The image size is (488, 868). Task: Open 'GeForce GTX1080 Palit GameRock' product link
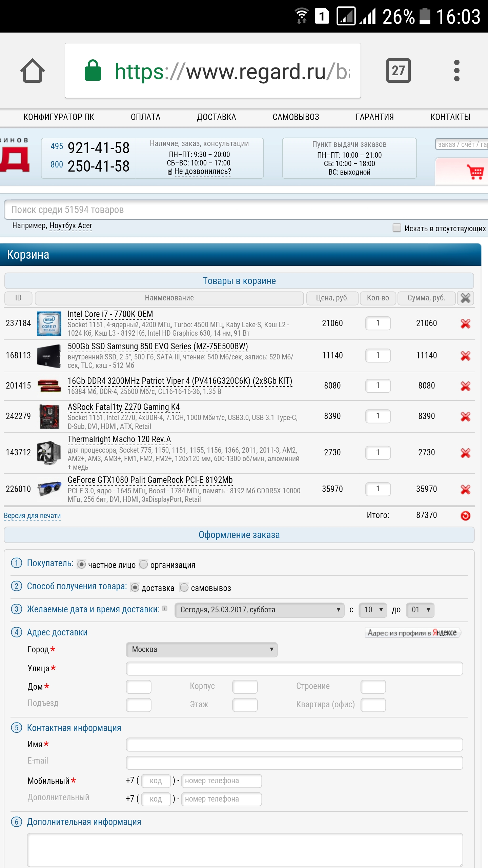tap(150, 480)
